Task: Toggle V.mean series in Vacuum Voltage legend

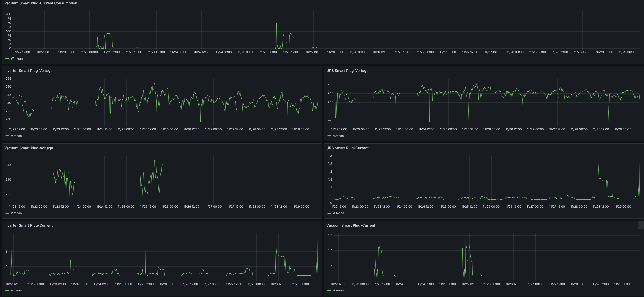Action: pyautogui.click(x=16, y=213)
